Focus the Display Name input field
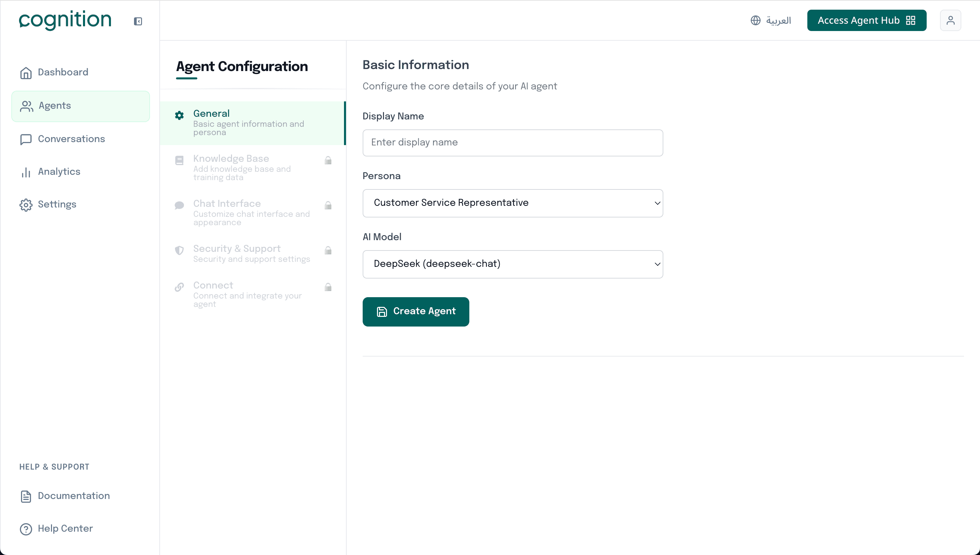The image size is (980, 555). [x=512, y=142]
